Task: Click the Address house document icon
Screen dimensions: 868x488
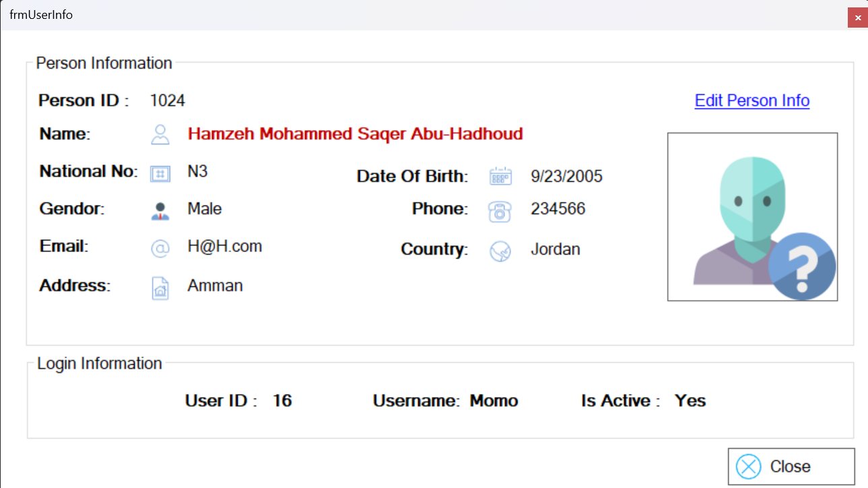Action: pyautogui.click(x=160, y=288)
